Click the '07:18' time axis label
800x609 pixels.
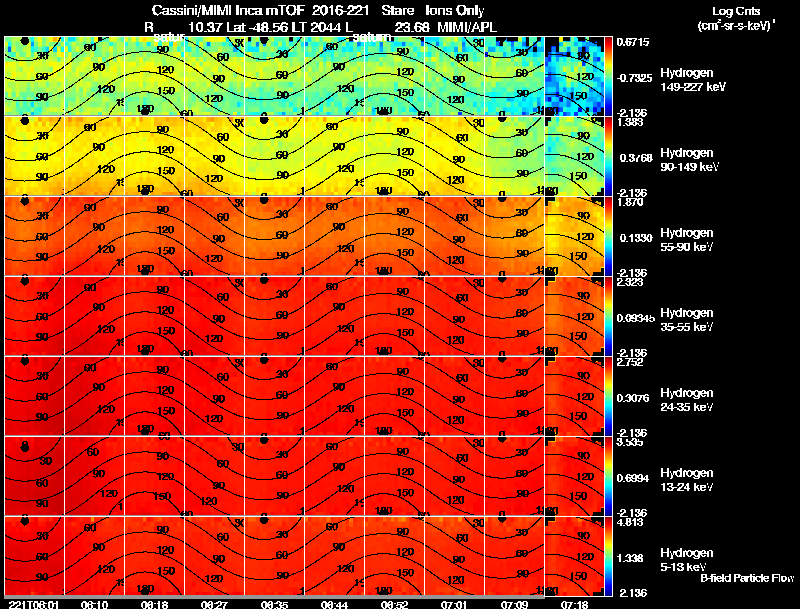574,604
